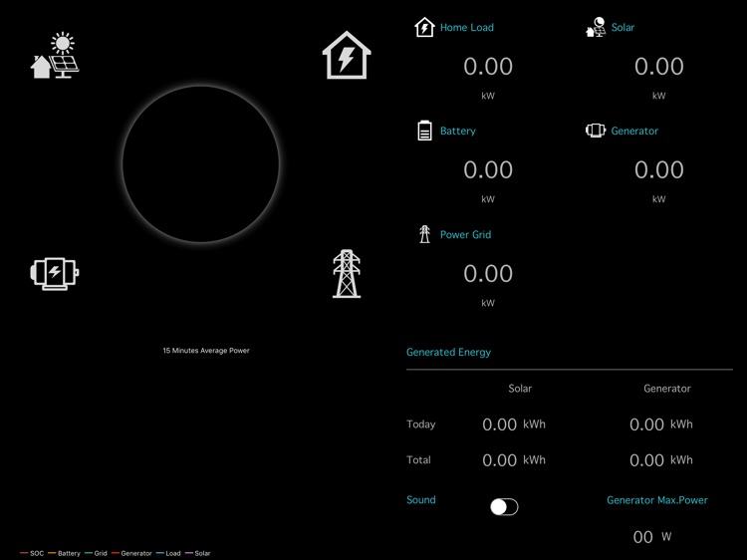Screen dimensions: 747x560
Task: Click the Generator Max.Power label
Action: (x=657, y=500)
